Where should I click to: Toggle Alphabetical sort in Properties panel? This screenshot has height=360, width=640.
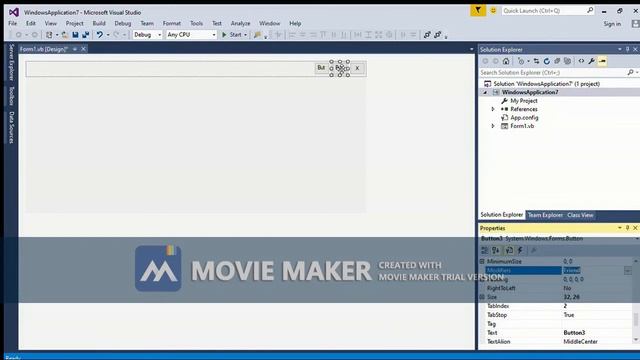(x=496, y=250)
